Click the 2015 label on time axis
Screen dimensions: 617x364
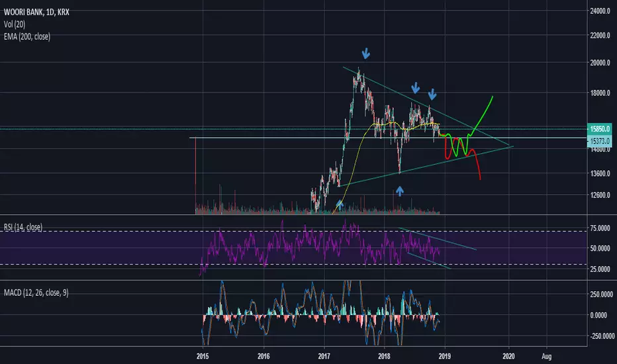pos(203,356)
